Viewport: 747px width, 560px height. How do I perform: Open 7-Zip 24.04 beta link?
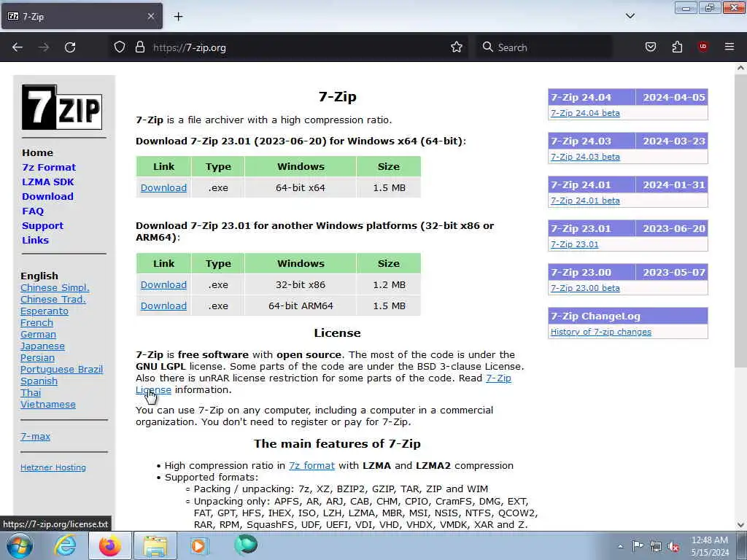(585, 113)
